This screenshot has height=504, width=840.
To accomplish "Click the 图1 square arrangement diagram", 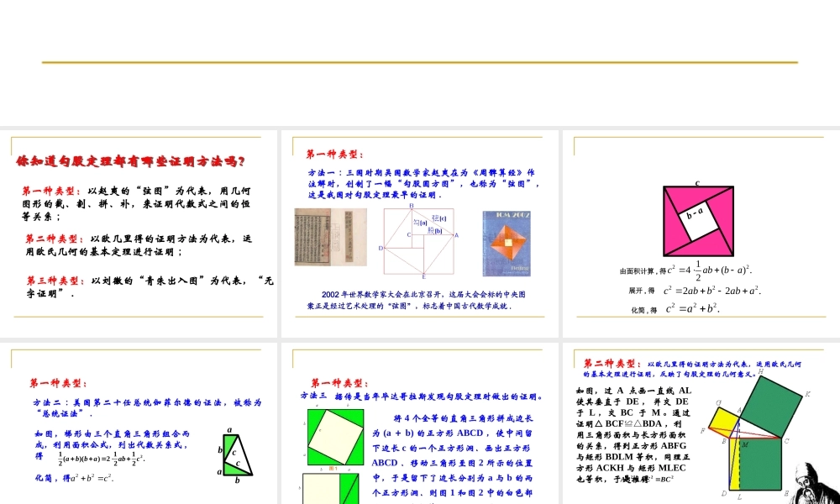I will [334, 437].
